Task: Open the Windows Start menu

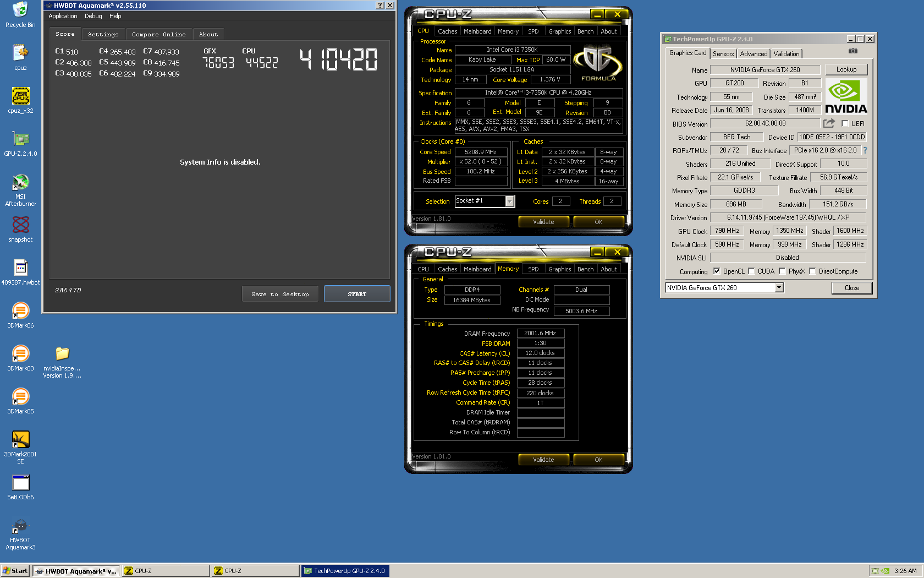Action: pyautogui.click(x=15, y=571)
